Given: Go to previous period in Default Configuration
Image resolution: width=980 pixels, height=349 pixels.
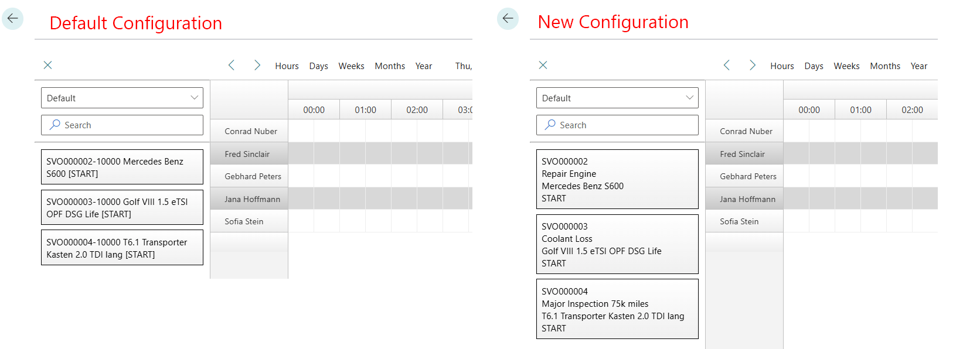Looking at the screenshot, I should (232, 65).
